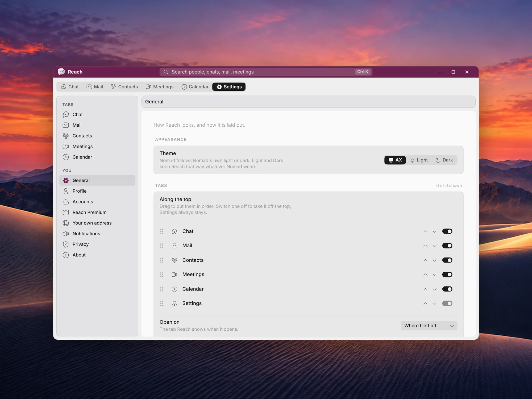Click the Meetings icon in the Along the top list
This screenshot has height=399, width=532.
(174, 275)
